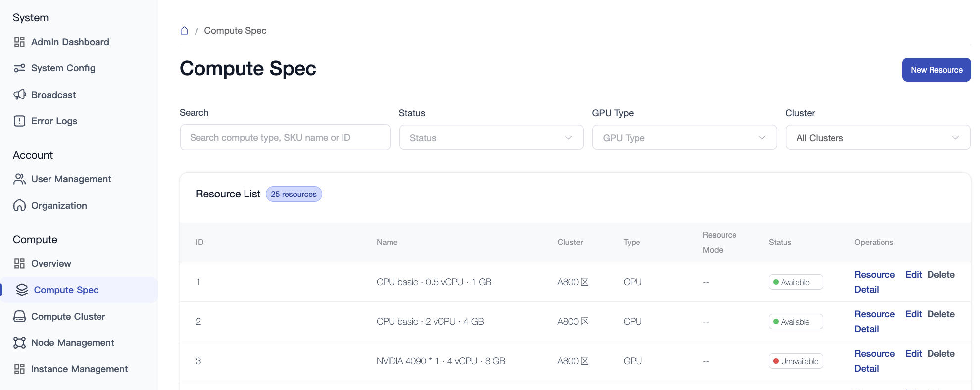
Task: Focus the compute type search field
Action: point(285,138)
